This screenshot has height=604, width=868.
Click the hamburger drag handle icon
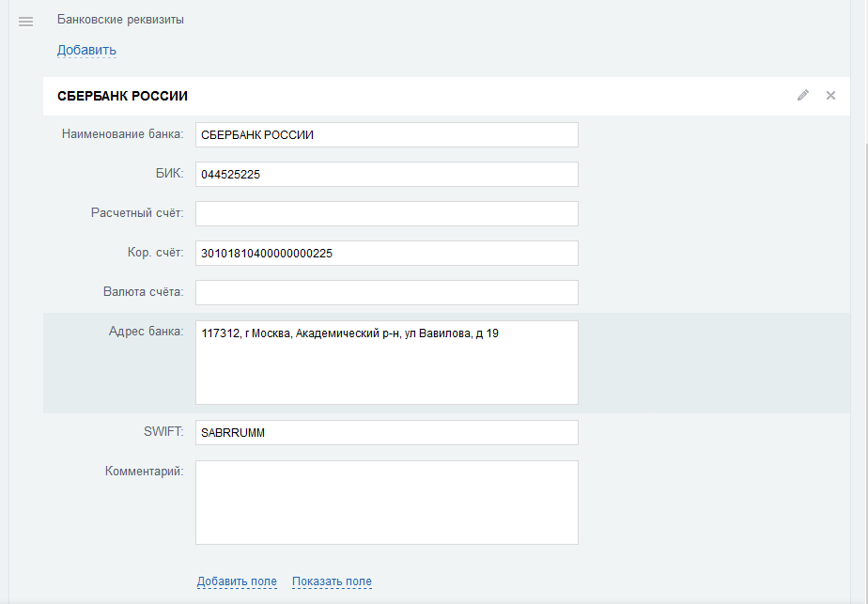pos(26,22)
